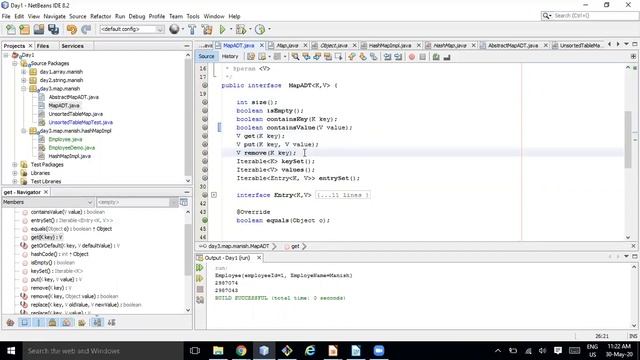Switch to the HashMapImpl.java editor tab

(x=390, y=45)
